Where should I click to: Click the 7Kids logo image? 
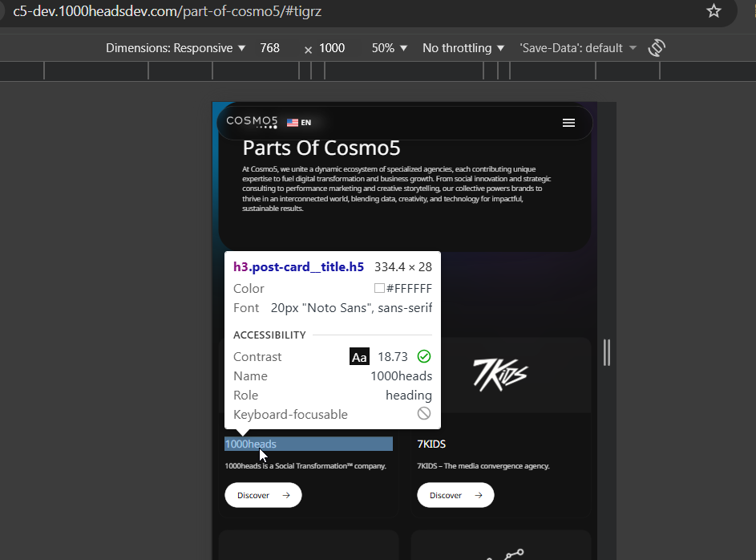[x=500, y=375]
